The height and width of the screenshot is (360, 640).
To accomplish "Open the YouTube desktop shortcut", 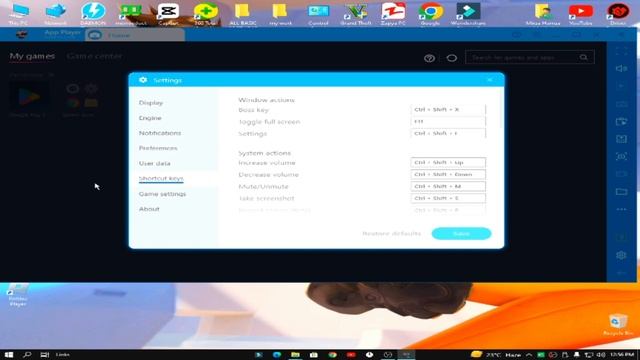I will (580, 13).
